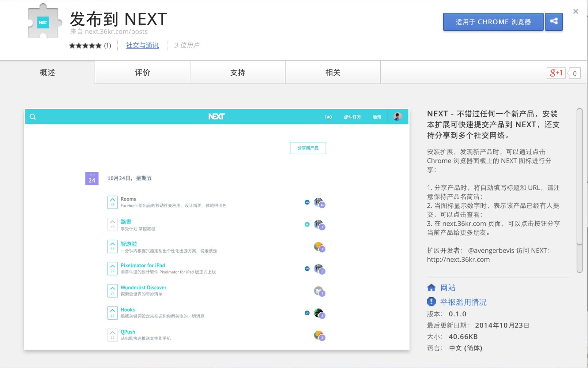Click the blue badge icon on the Rooms row
Viewport: 588px width, 368px height.
coord(307,202)
